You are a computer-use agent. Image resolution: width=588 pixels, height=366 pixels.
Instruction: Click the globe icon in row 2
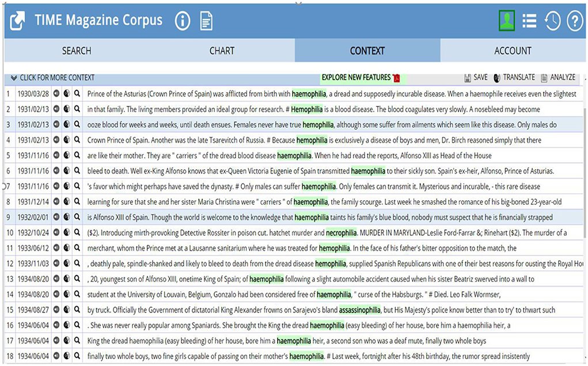67,109
